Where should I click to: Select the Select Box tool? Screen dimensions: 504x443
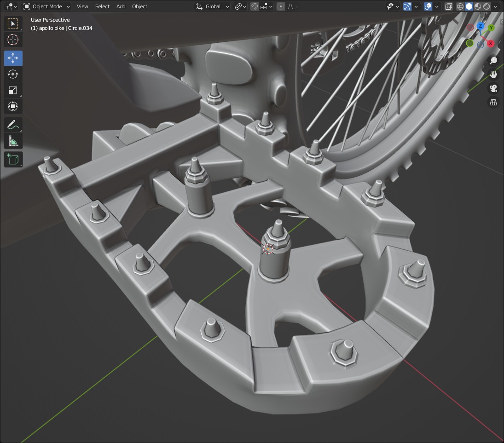pyautogui.click(x=13, y=23)
